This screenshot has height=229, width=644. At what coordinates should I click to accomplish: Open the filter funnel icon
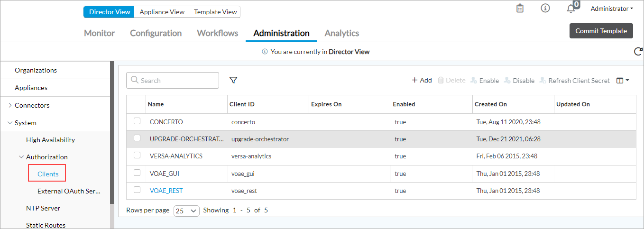[233, 81]
